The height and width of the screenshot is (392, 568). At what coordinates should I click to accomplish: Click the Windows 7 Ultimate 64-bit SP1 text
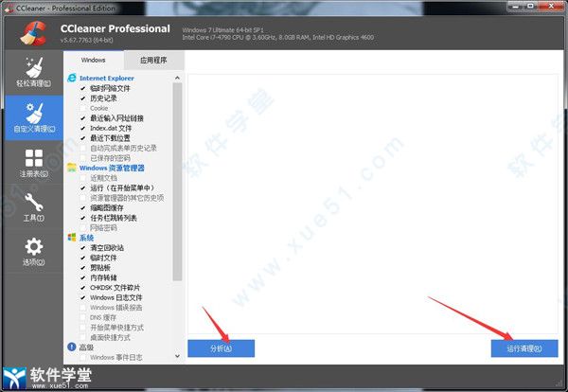[222, 30]
